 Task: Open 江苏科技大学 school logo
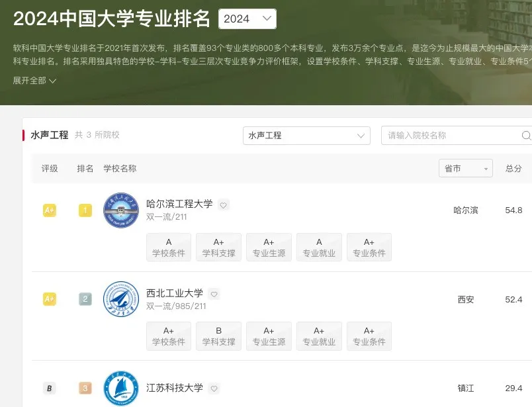pyautogui.click(x=121, y=388)
